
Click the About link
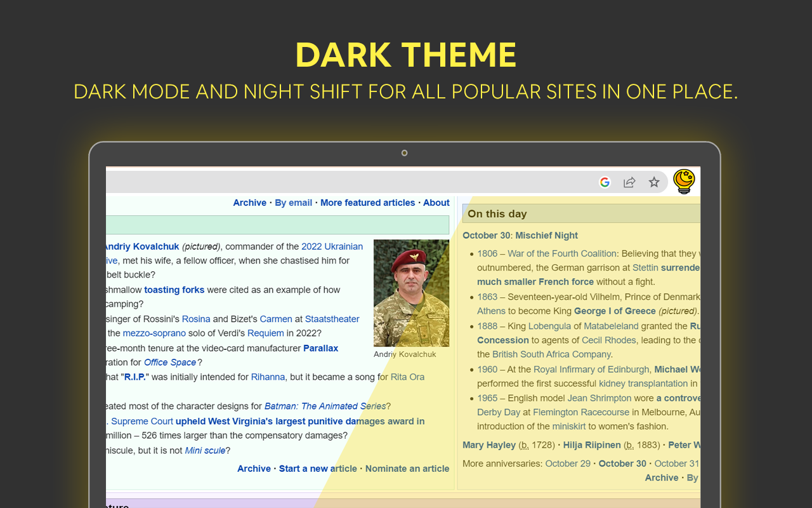[436, 203]
